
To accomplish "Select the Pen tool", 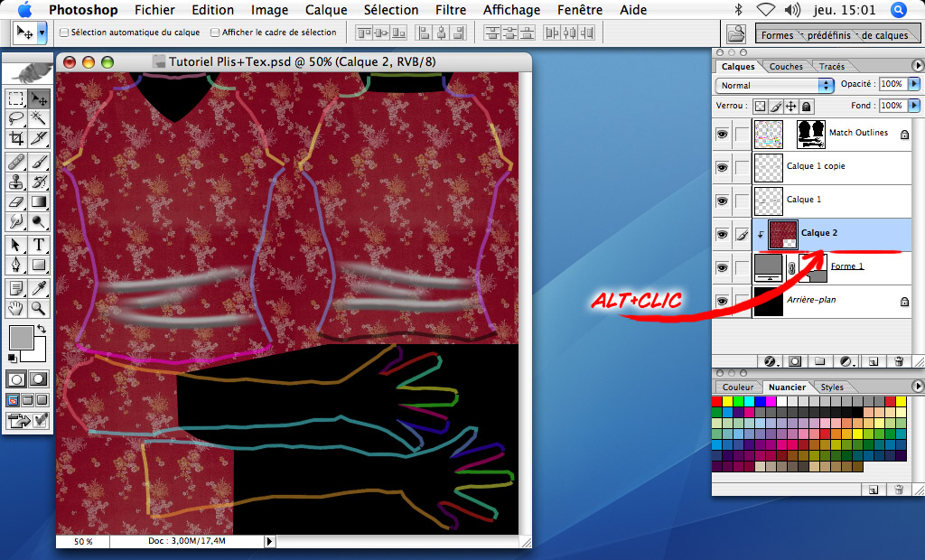I will pyautogui.click(x=16, y=265).
